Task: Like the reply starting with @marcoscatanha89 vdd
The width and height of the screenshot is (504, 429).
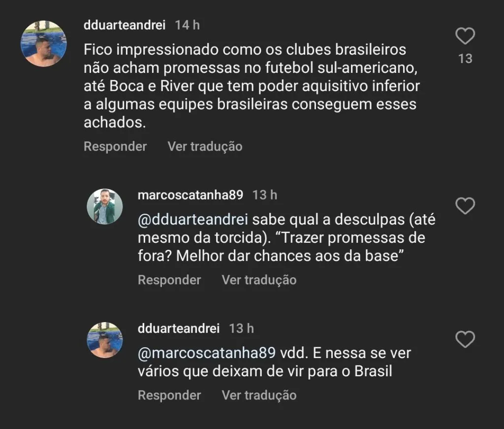Action: point(465,339)
